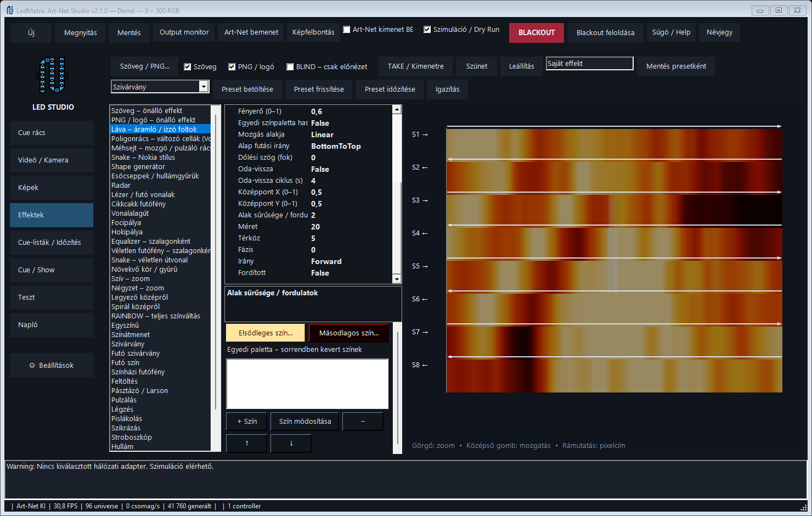This screenshot has width=812, height=516.
Task: Remove palette color with minus button
Action: (363, 422)
